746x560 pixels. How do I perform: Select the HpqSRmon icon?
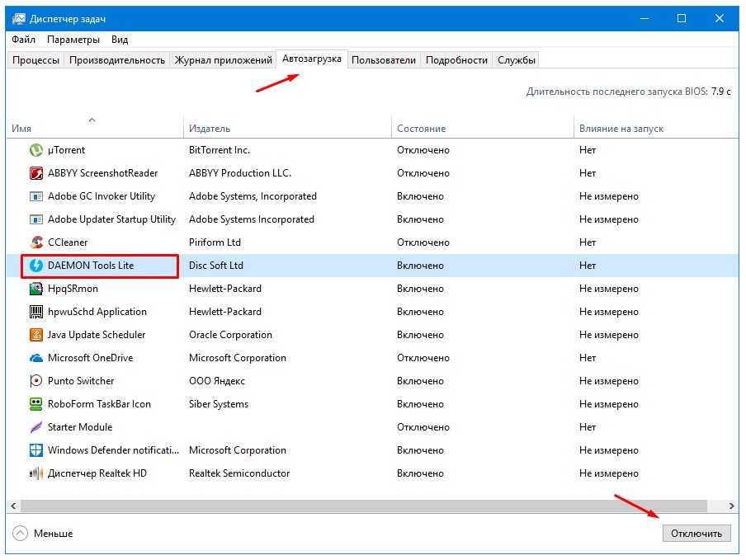[36, 289]
